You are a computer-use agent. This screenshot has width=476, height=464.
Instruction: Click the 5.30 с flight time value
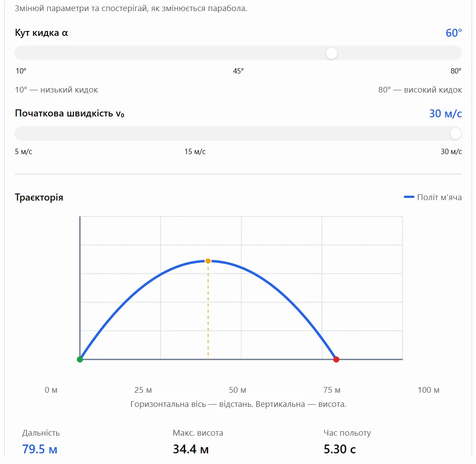[x=339, y=449]
